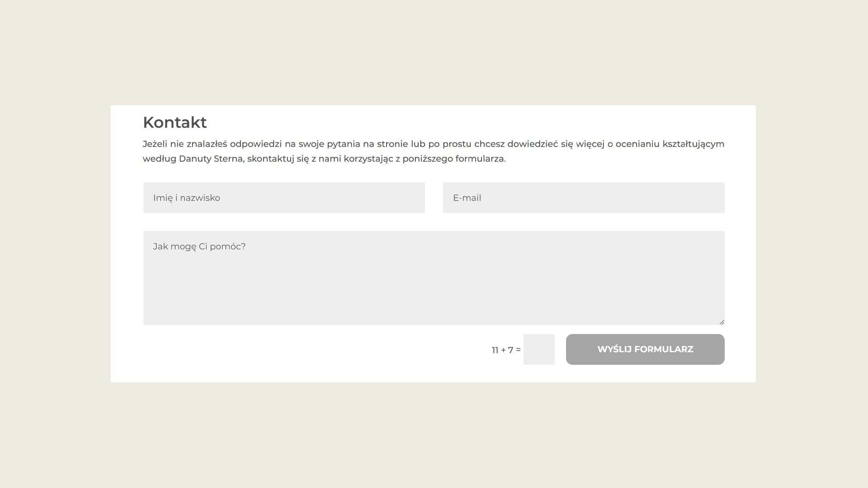The width and height of the screenshot is (868, 488).
Task: Click the captcha answer box after 11 + 7
Action: click(x=538, y=349)
